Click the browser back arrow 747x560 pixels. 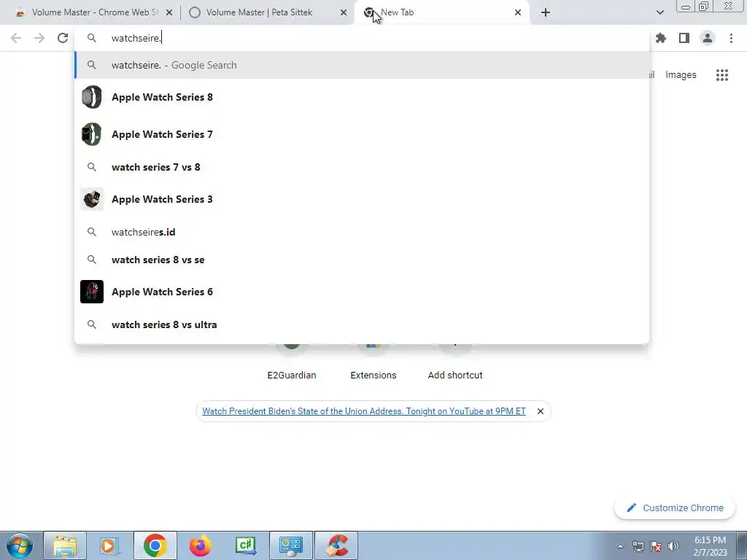pyautogui.click(x=16, y=38)
